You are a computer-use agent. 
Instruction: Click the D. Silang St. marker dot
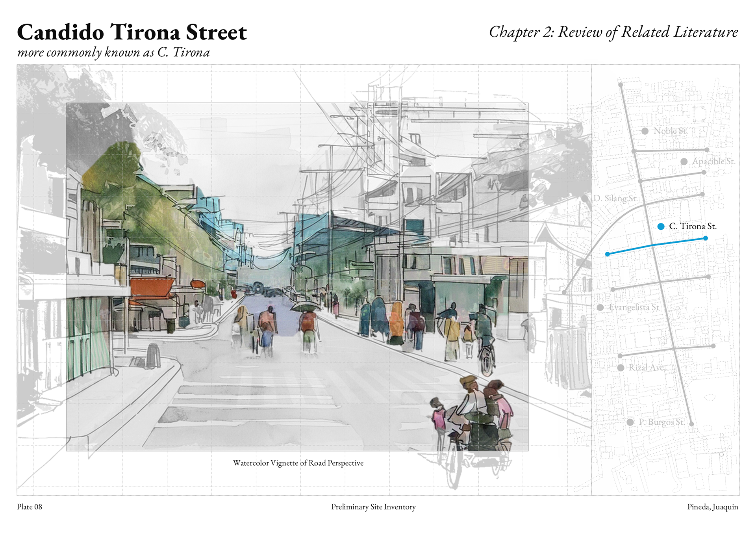585,198
